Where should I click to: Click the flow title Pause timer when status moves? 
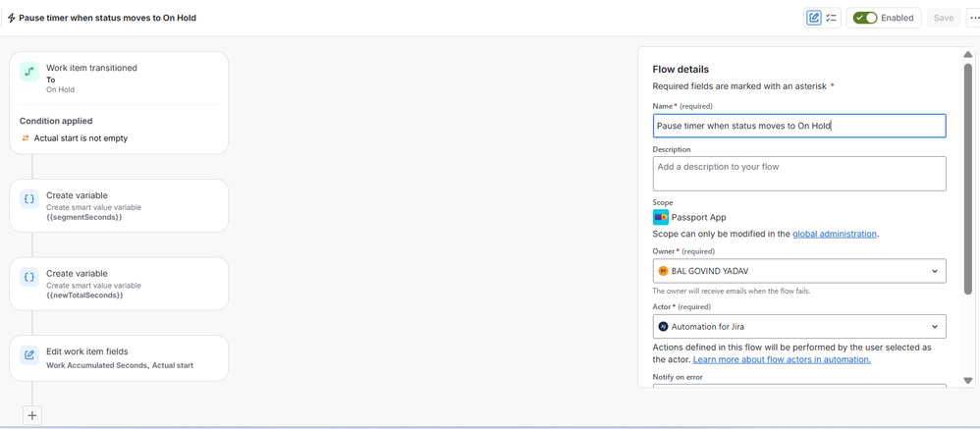point(107,18)
